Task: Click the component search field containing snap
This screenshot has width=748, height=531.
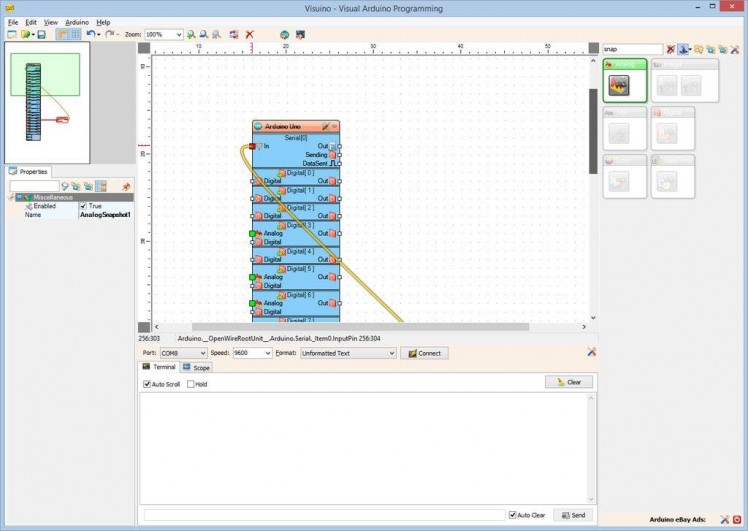Action: pos(632,49)
